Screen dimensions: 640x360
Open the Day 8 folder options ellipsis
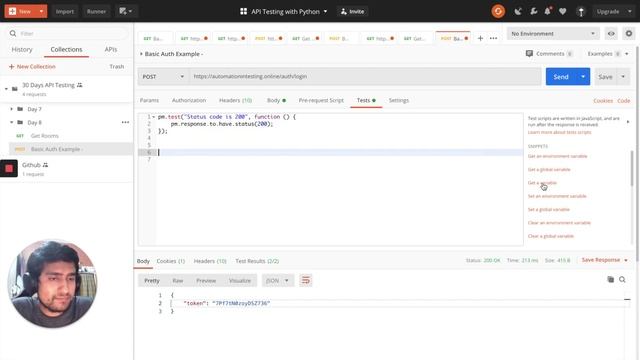(x=125, y=122)
